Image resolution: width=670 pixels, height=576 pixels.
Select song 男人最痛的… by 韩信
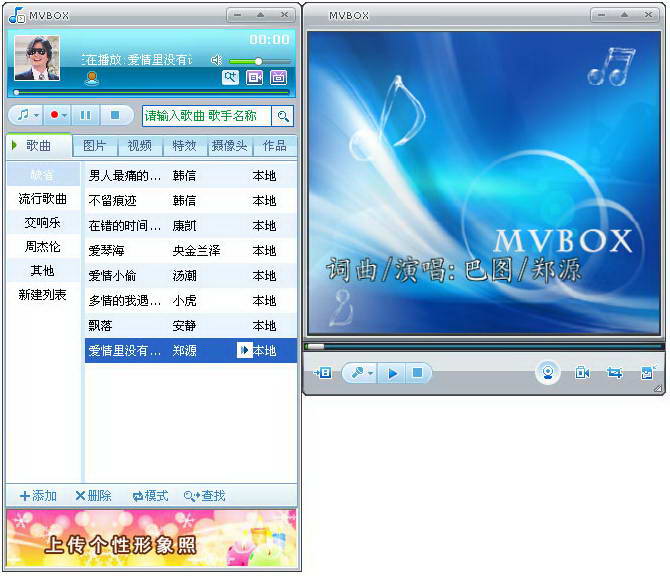pos(191,176)
